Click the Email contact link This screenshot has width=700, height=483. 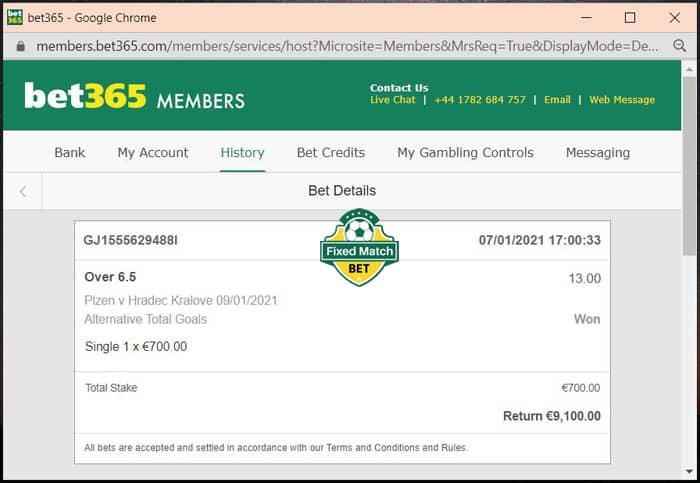557,100
